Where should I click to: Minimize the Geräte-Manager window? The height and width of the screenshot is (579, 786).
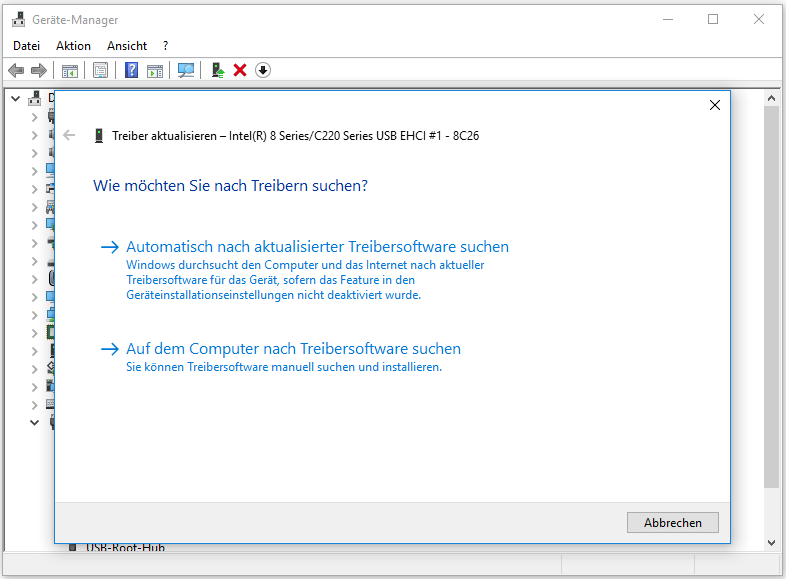(x=668, y=20)
